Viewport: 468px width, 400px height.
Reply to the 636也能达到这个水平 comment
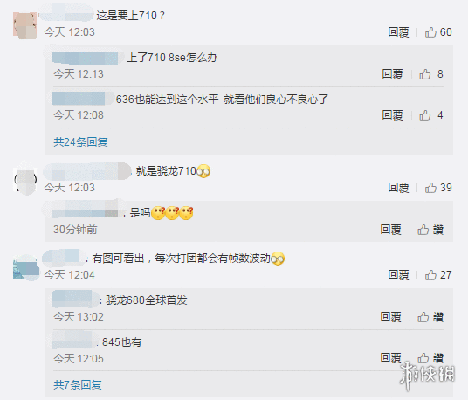[392, 115]
